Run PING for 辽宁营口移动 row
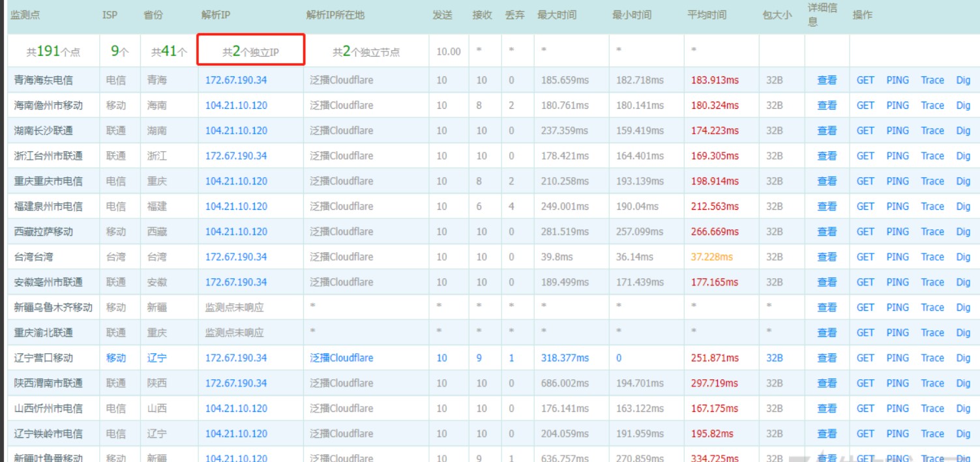The width and height of the screenshot is (980, 462). point(897,358)
